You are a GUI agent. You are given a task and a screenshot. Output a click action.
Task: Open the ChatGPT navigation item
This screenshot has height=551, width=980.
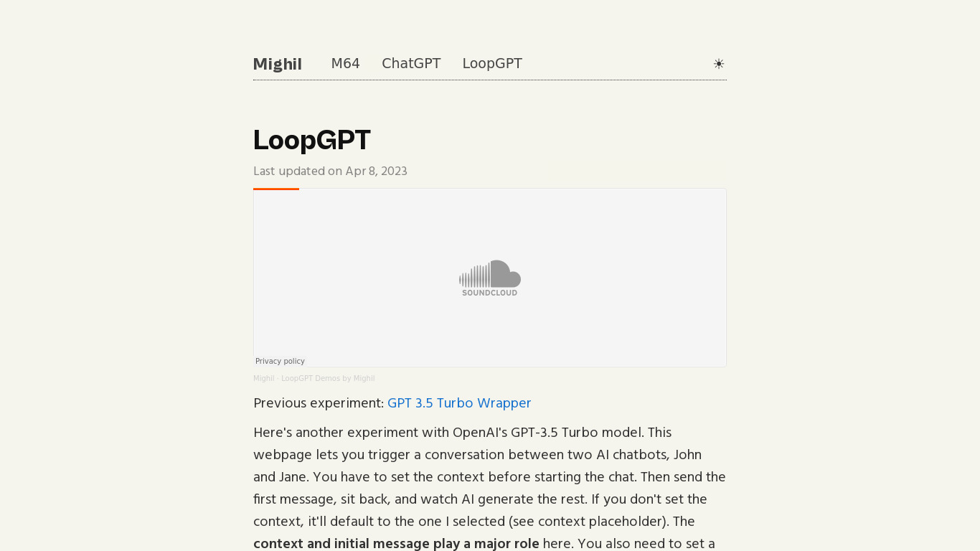tap(411, 64)
